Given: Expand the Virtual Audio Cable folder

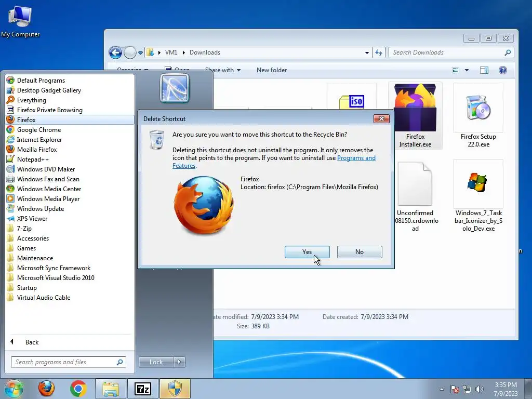Looking at the screenshot, I should (70, 297).
